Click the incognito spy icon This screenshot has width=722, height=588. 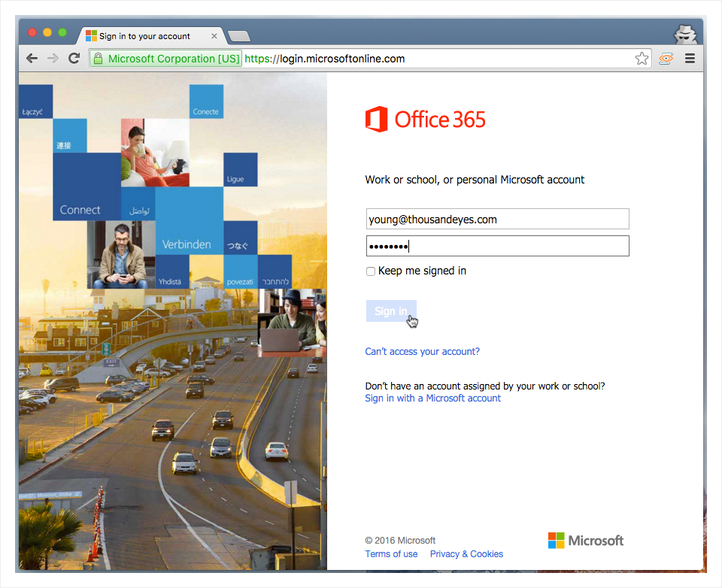click(x=684, y=34)
